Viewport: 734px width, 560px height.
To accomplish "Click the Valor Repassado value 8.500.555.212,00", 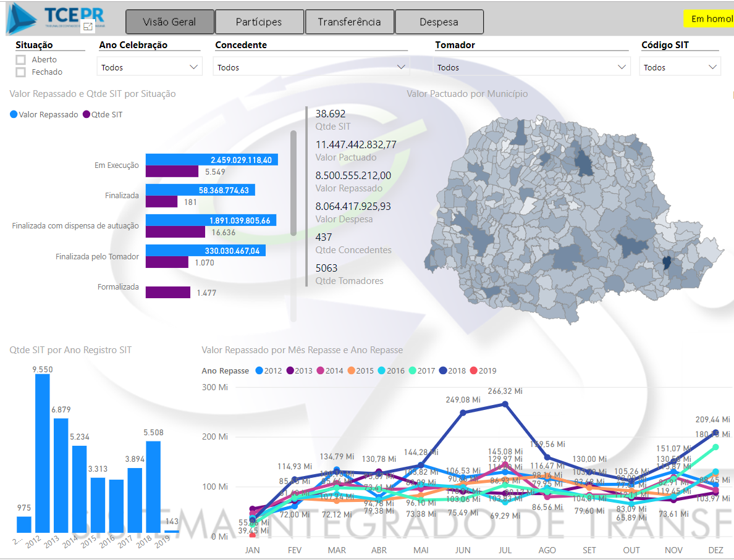I will click(x=353, y=175).
